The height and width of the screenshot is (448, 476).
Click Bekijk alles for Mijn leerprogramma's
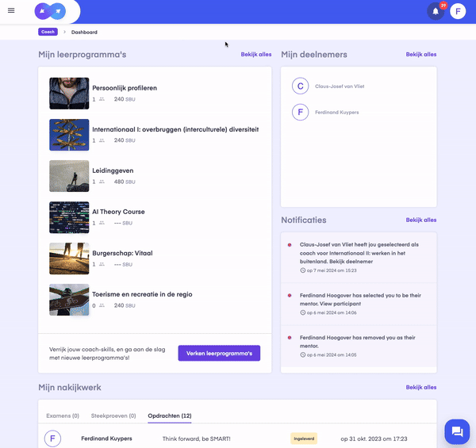coord(256,54)
